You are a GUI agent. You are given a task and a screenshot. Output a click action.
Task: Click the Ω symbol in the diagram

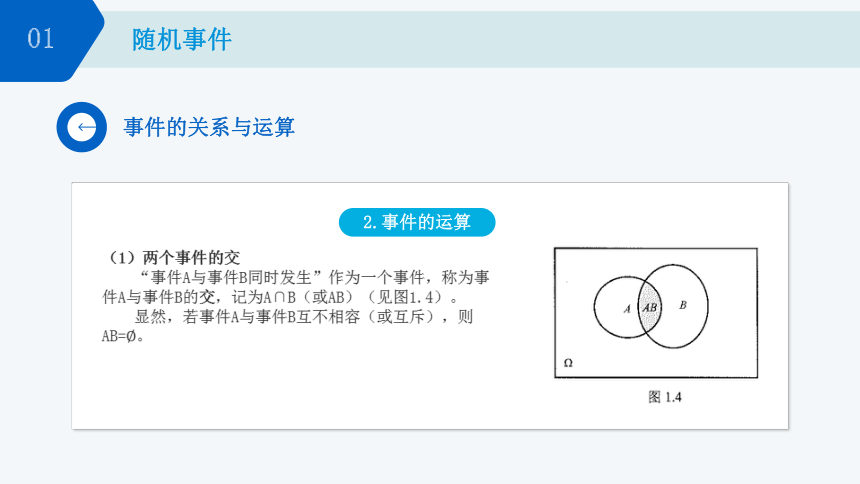click(x=568, y=363)
